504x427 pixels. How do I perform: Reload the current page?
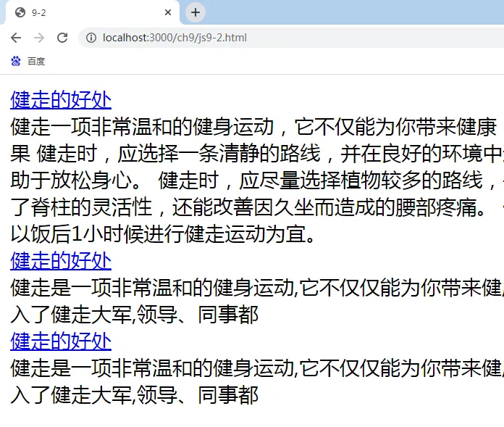(x=62, y=37)
